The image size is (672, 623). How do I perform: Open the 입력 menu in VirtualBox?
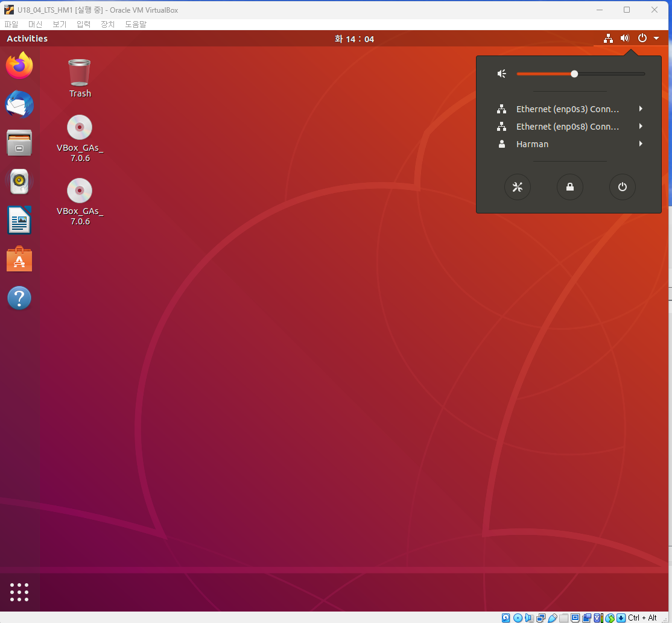(84, 24)
